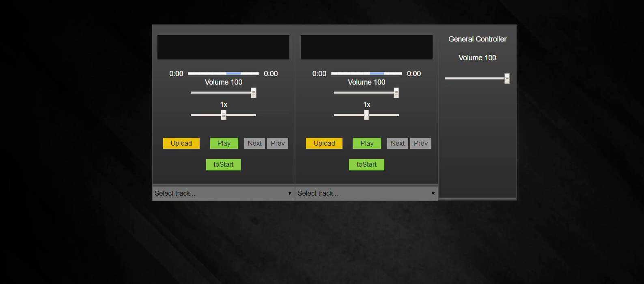
Task: Click right deck 1x speed label
Action: pyautogui.click(x=367, y=105)
